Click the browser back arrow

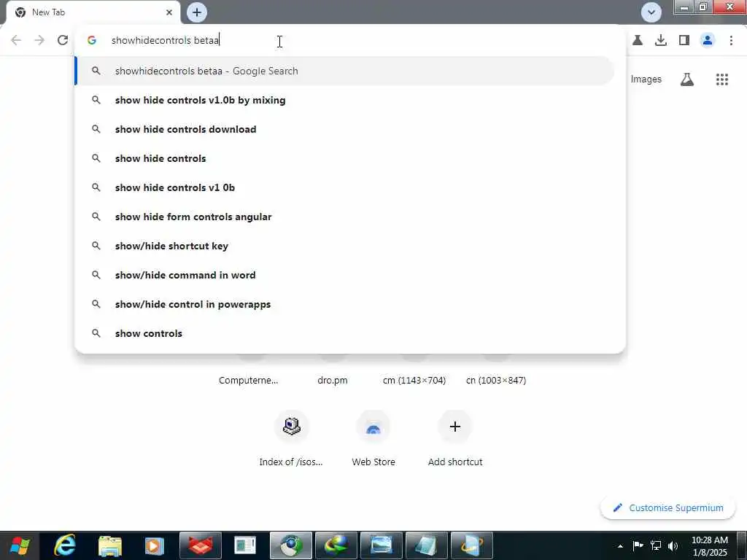click(x=16, y=41)
